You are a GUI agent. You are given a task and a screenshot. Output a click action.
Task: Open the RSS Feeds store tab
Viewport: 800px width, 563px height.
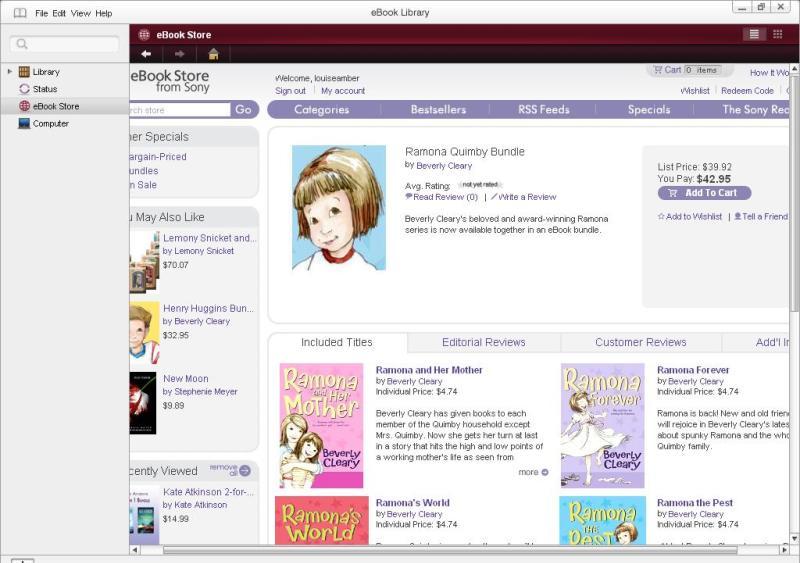543,109
